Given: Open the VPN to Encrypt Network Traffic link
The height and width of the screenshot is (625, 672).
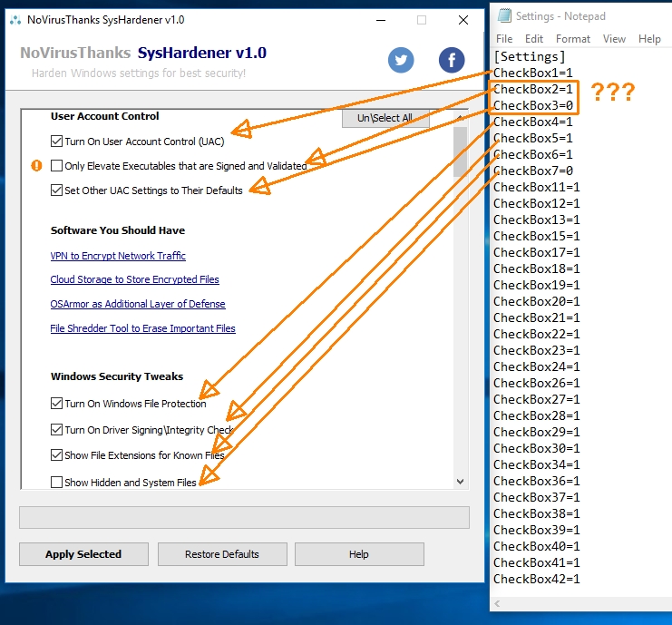Looking at the screenshot, I should pyautogui.click(x=118, y=256).
